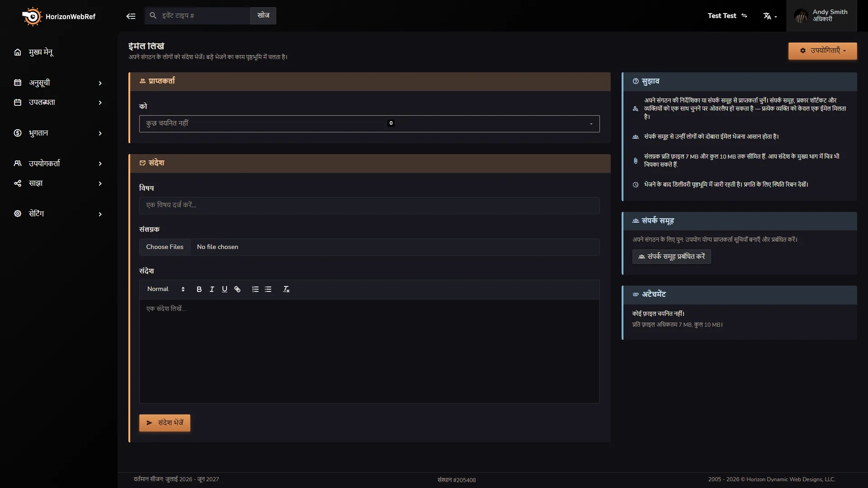The height and width of the screenshot is (488, 868).
Task: Open the recipients 'कुछ चयनित नहीं' dropdown
Action: (369, 124)
